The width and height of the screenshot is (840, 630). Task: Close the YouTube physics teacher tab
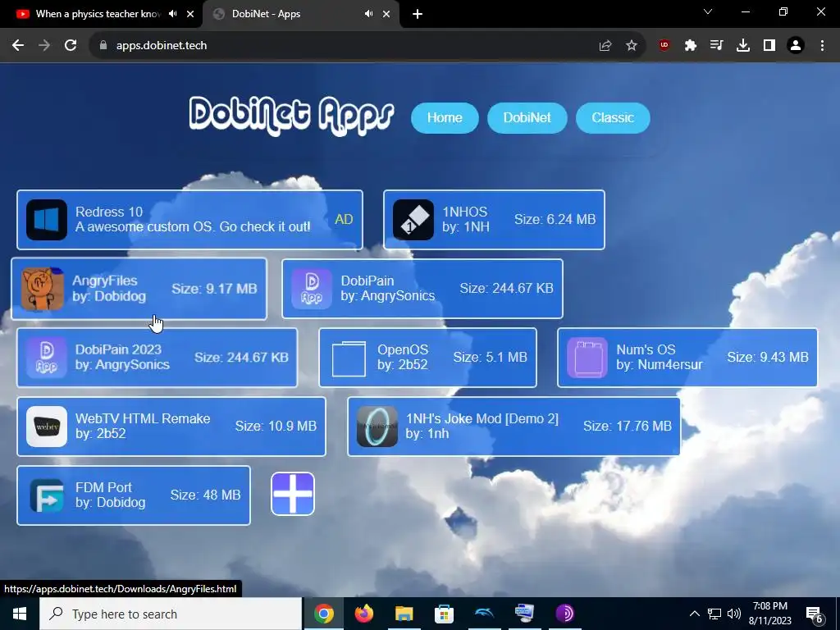[x=190, y=15]
